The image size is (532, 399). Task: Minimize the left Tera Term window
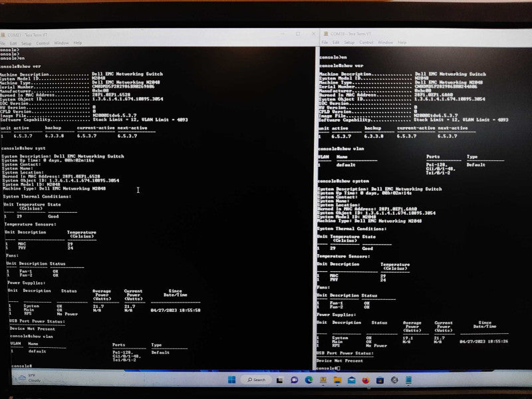[x=282, y=34]
